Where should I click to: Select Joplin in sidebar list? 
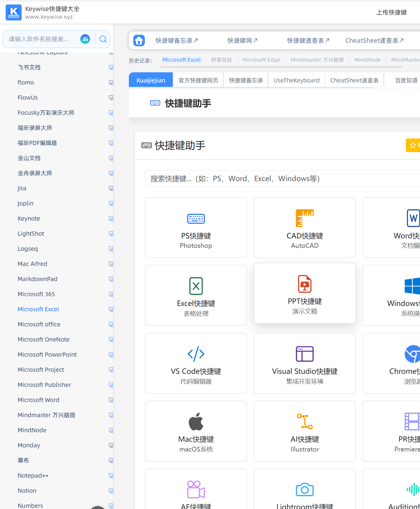click(x=25, y=203)
